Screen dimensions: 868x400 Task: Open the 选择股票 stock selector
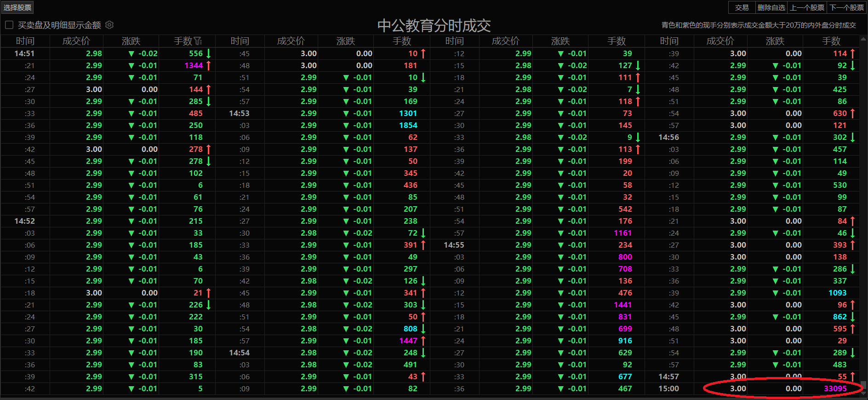coord(17,7)
